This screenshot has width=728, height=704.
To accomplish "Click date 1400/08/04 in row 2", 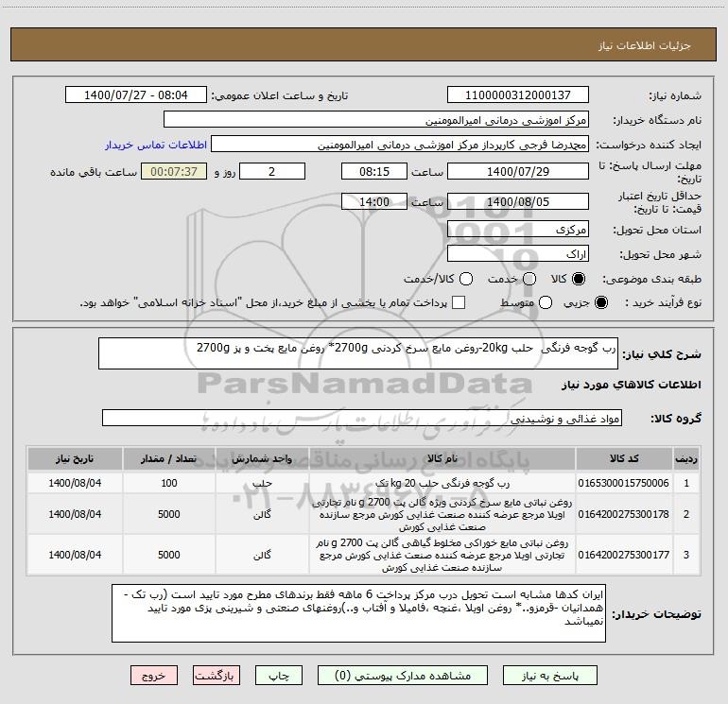I will tap(75, 514).
